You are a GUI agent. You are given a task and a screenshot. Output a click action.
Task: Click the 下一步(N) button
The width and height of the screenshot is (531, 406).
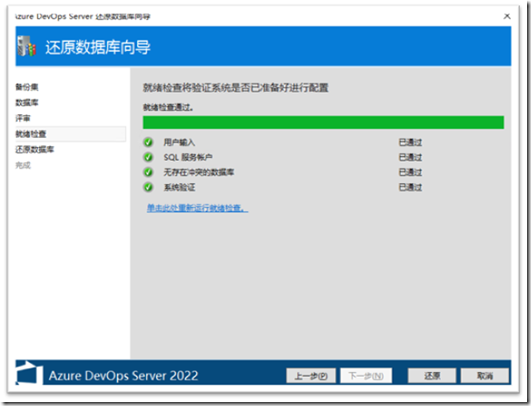(x=366, y=376)
